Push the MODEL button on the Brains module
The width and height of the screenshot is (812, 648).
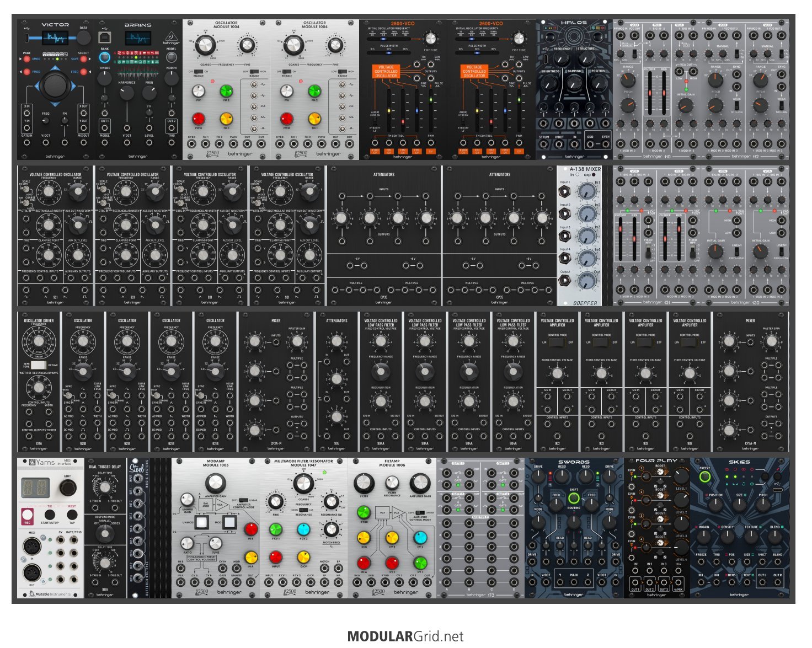[171, 57]
